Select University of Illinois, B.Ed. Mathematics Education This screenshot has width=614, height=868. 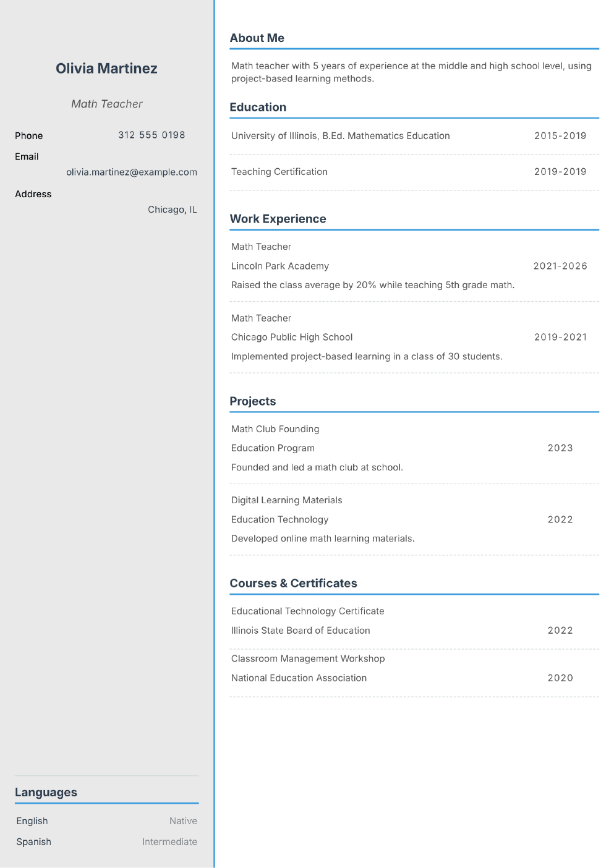(341, 136)
